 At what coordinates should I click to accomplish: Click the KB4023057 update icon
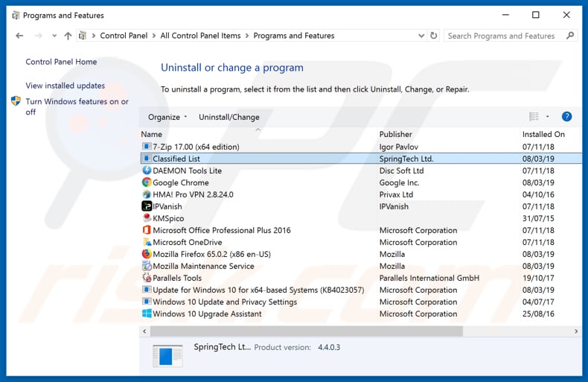(x=147, y=290)
